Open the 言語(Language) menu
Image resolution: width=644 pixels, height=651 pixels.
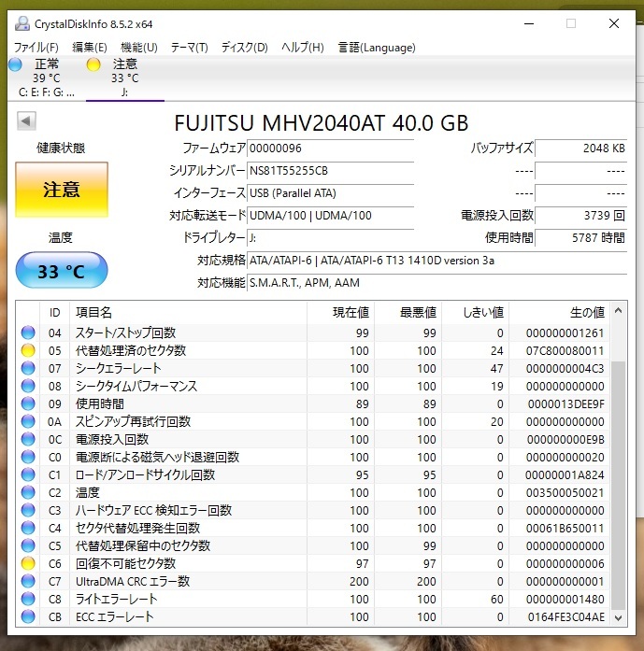(375, 47)
